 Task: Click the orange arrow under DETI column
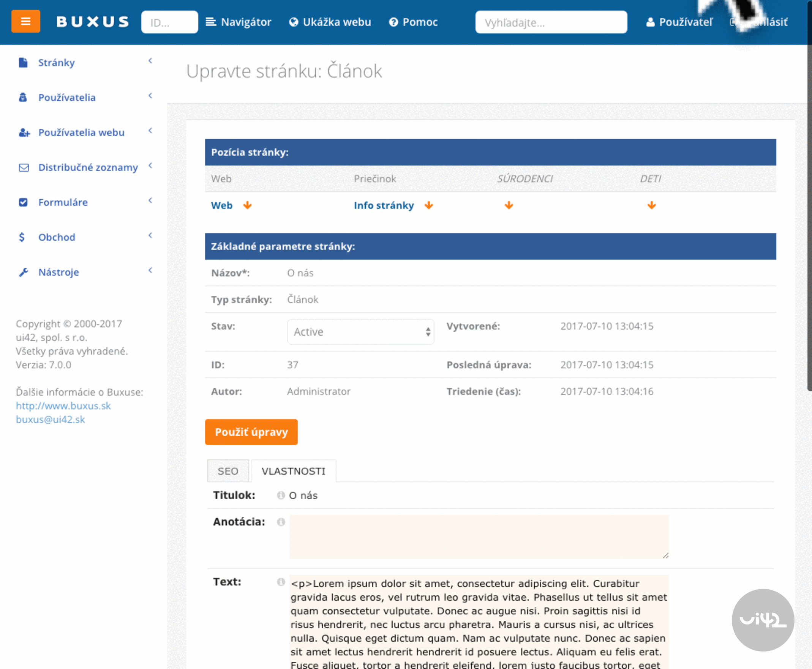click(651, 205)
